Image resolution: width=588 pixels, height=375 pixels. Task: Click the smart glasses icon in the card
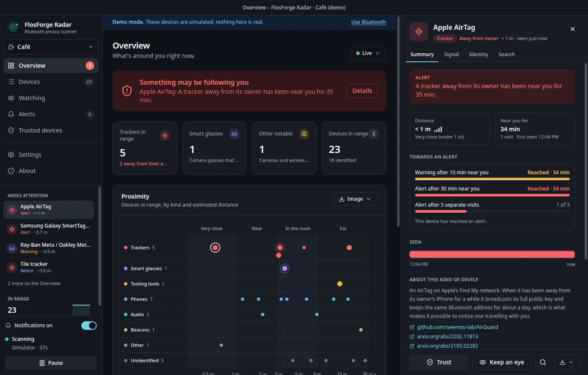tap(234, 134)
